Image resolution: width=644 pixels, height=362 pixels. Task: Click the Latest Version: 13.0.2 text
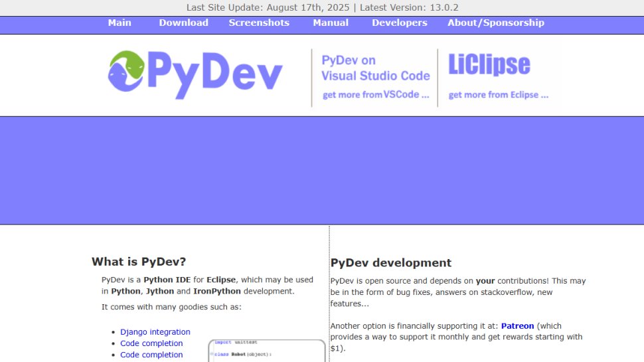pyautogui.click(x=409, y=8)
